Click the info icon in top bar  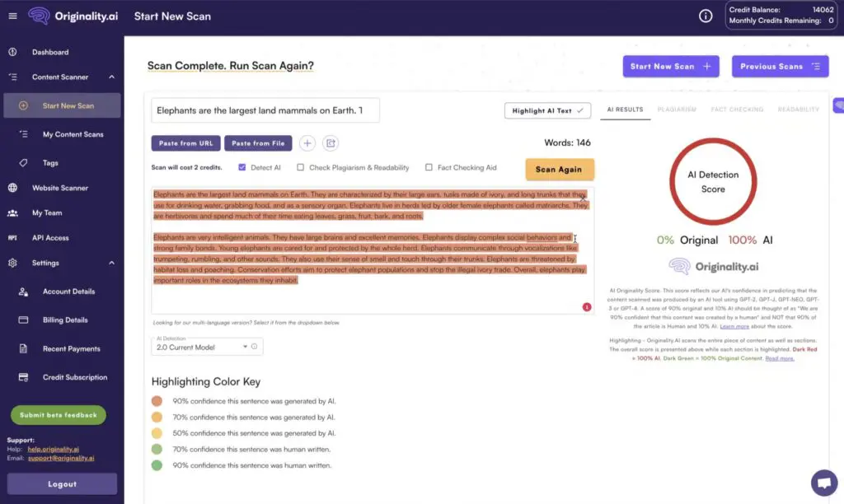tap(705, 16)
